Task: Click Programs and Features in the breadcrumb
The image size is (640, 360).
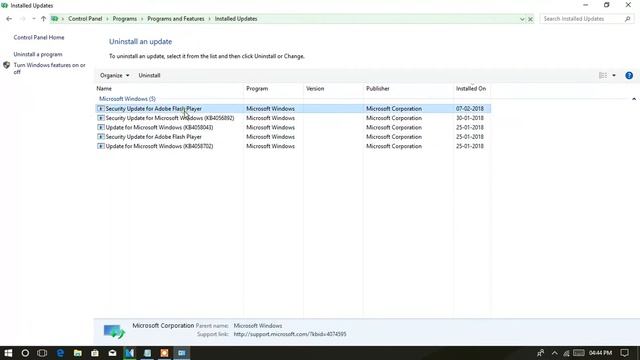Action: pyautogui.click(x=176, y=19)
